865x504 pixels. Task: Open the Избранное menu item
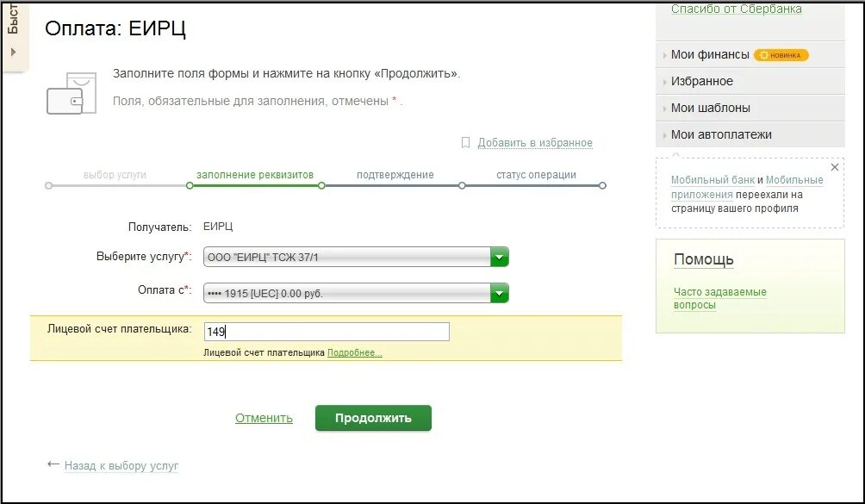tap(701, 81)
